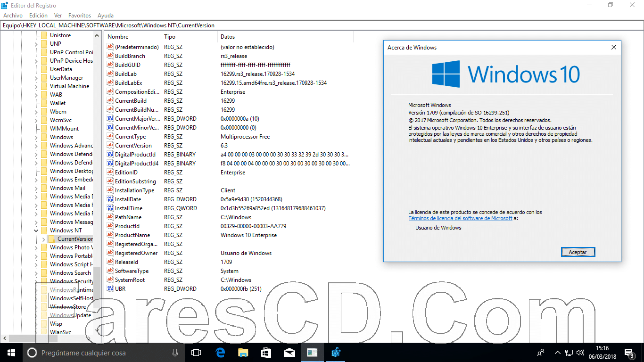This screenshot has height=362, width=644.
Task: Click the (Predeterminado) default value icon
Action: pos(110,47)
